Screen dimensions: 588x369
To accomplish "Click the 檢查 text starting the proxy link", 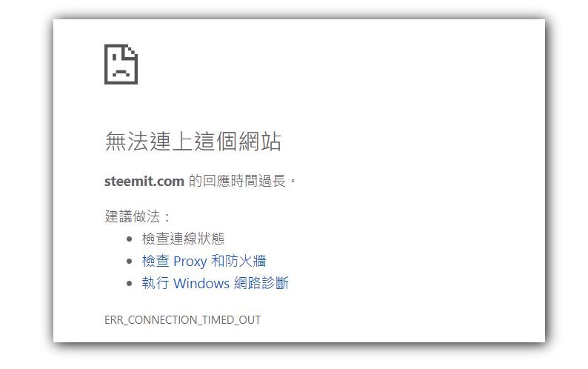I will click(x=156, y=261).
